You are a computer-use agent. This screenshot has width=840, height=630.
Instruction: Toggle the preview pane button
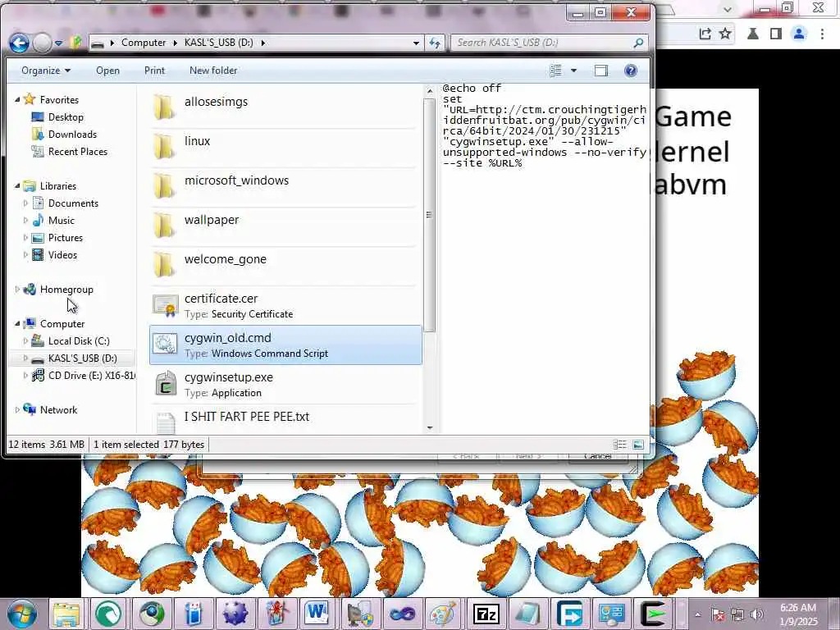(601, 71)
